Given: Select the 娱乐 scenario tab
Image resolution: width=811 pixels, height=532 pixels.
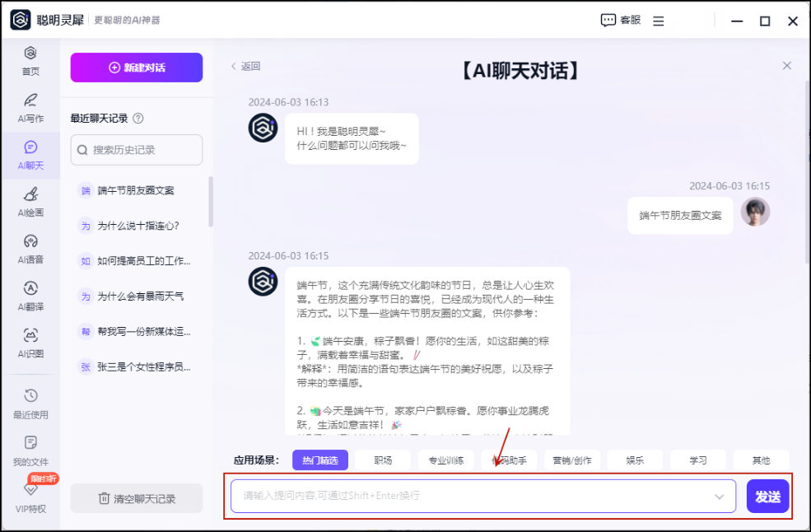Looking at the screenshot, I should (x=635, y=460).
